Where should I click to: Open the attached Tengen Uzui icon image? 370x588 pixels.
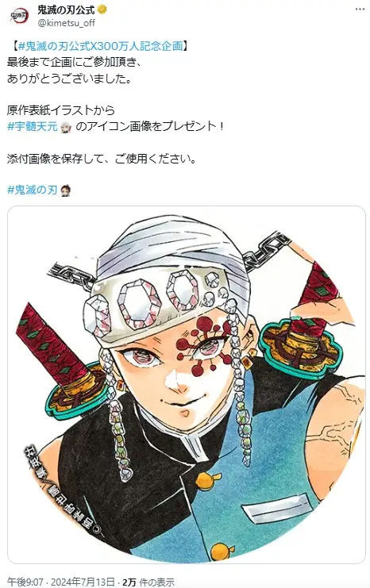[x=187, y=384]
